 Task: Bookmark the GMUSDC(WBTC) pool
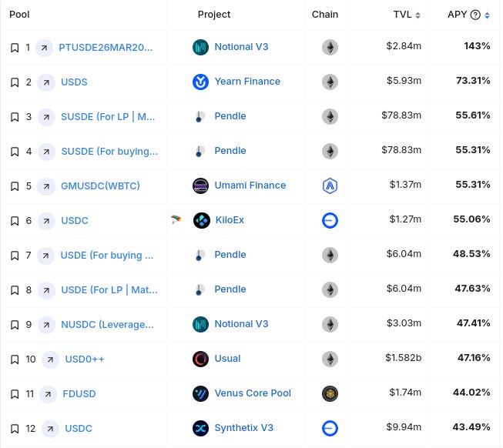click(x=15, y=186)
